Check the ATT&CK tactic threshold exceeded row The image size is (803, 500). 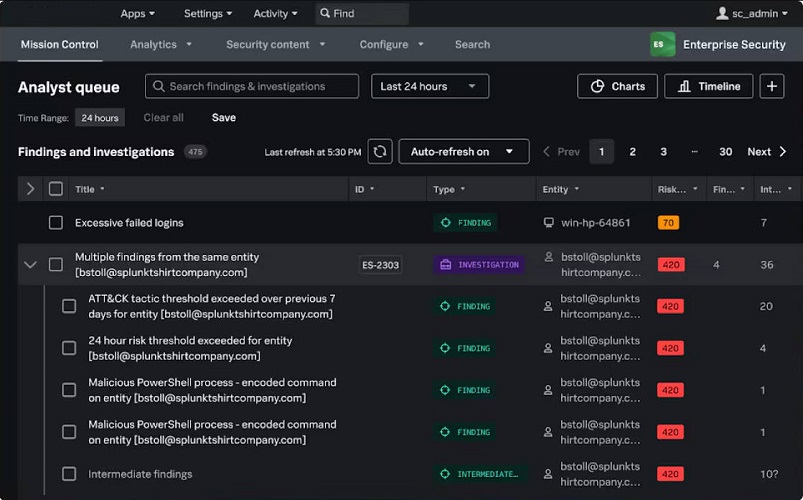[x=69, y=306]
